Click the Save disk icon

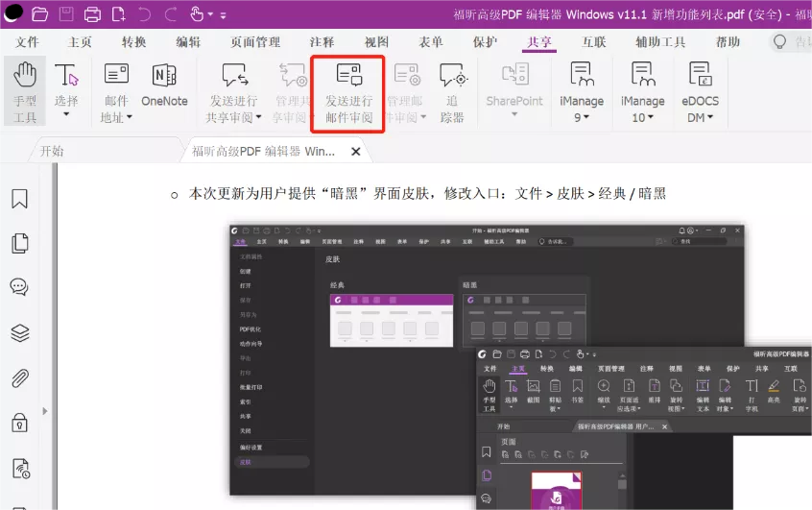coord(66,14)
